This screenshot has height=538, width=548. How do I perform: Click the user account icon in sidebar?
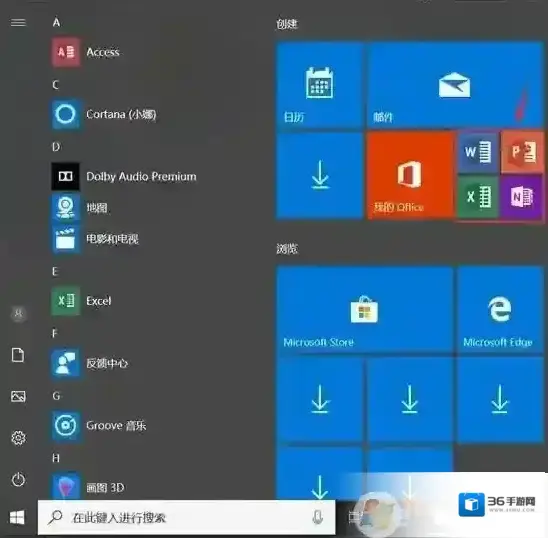click(18, 314)
